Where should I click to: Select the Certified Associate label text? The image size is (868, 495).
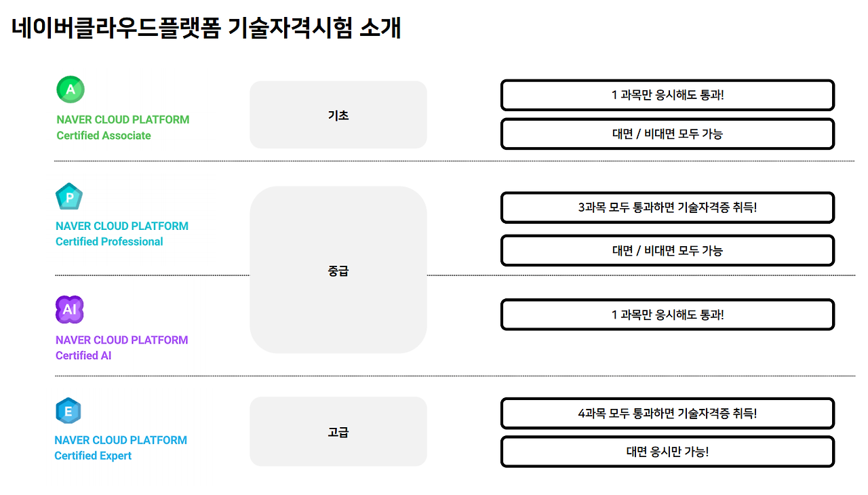point(104,136)
